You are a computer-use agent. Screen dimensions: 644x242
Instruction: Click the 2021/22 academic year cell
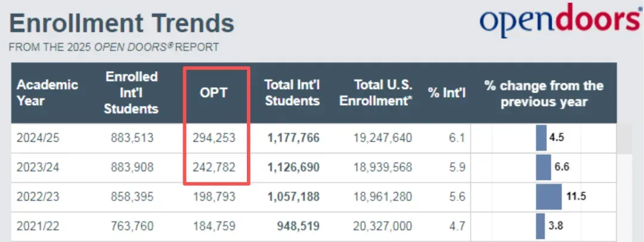(38, 226)
